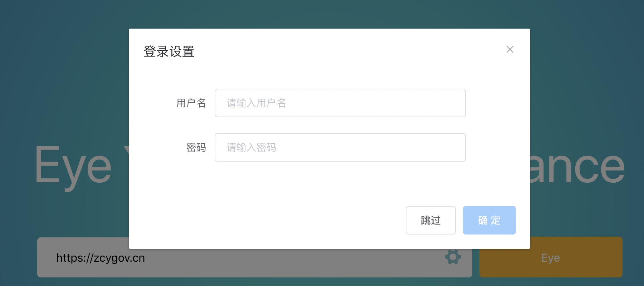This screenshot has width=644, height=286.
Task: Close the 登录设置 dialog with the X icon
Action: click(510, 49)
